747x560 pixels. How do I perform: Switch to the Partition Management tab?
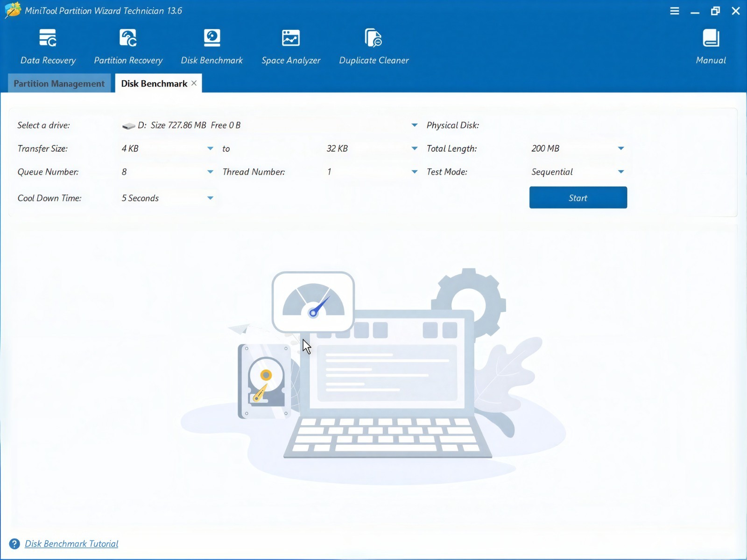click(x=59, y=83)
